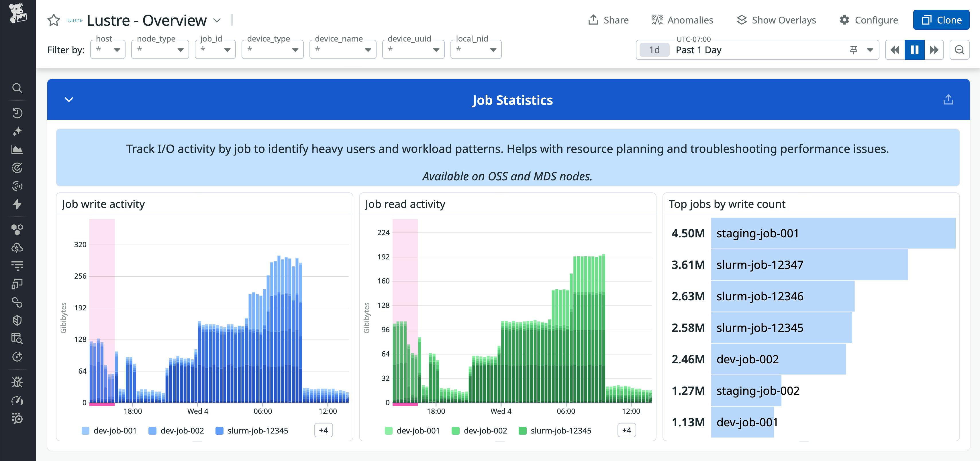Open the Search tool in the left sidebar

point(17,88)
